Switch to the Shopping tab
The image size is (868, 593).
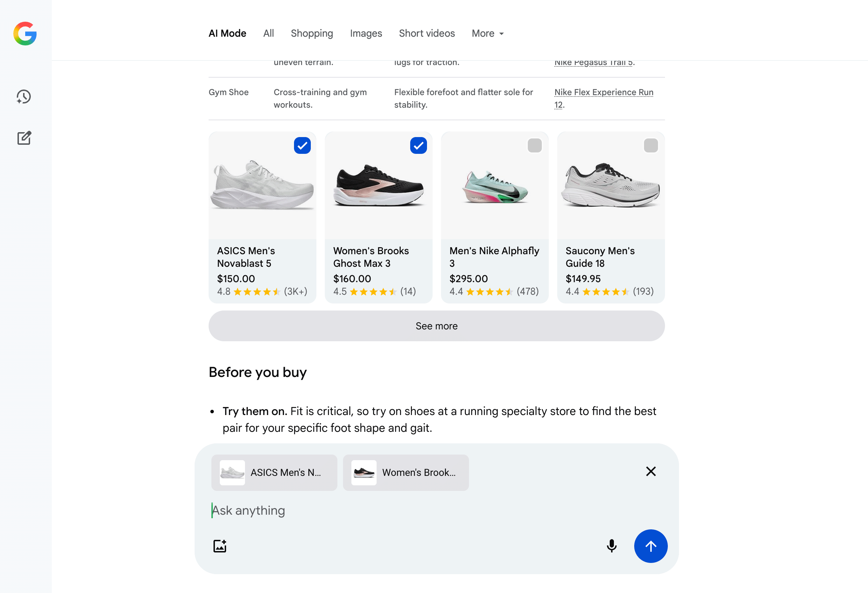click(312, 33)
